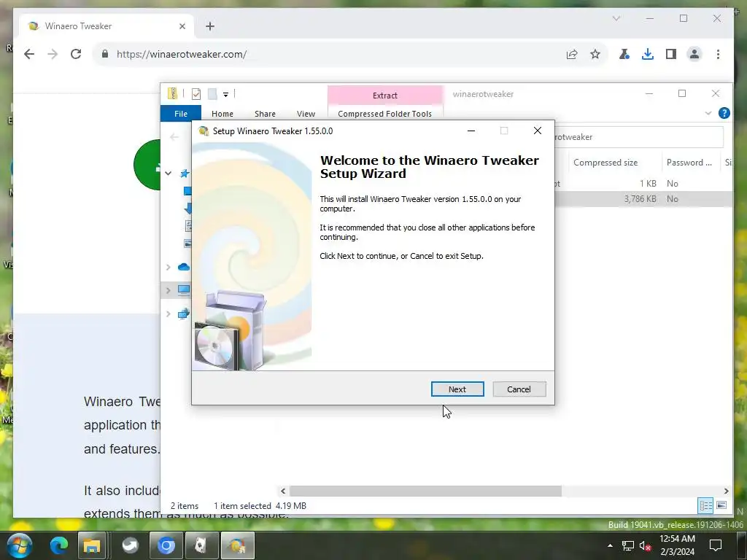Open Chrome downloads icon
Viewport: 747px width, 560px height.
click(648, 54)
